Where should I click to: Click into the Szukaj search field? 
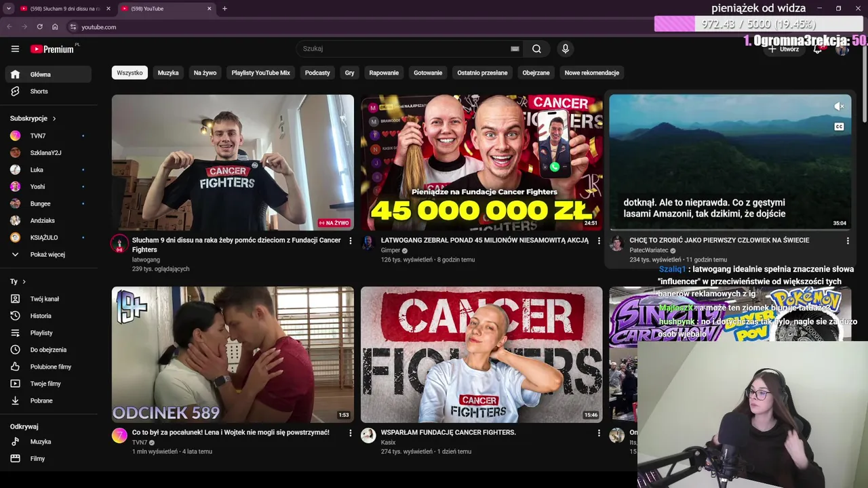point(404,49)
